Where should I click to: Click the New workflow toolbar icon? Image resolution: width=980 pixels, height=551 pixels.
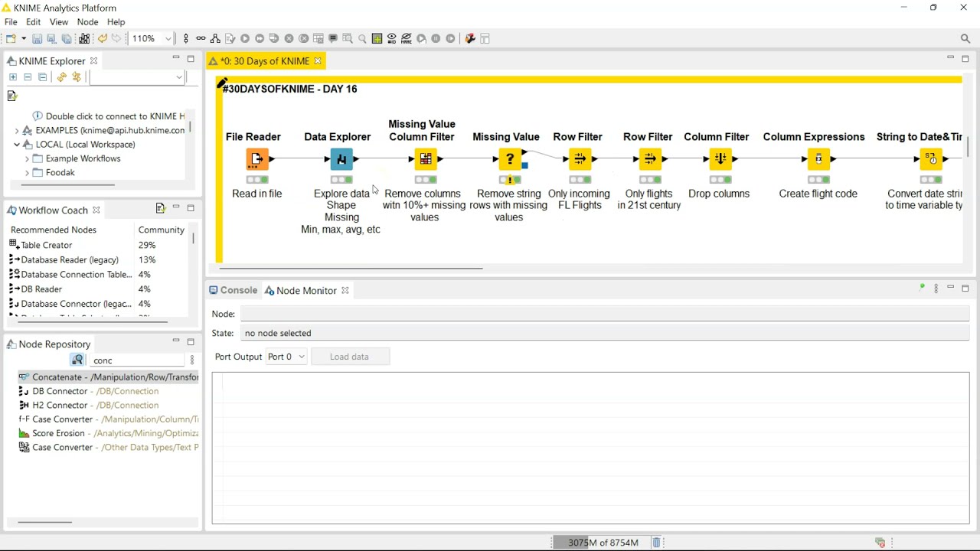11,38
